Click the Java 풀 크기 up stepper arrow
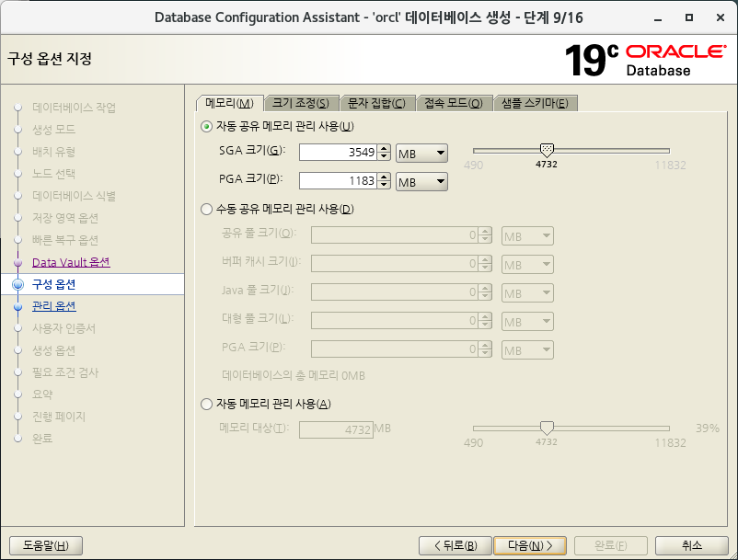The width and height of the screenshot is (738, 560). tap(485, 289)
